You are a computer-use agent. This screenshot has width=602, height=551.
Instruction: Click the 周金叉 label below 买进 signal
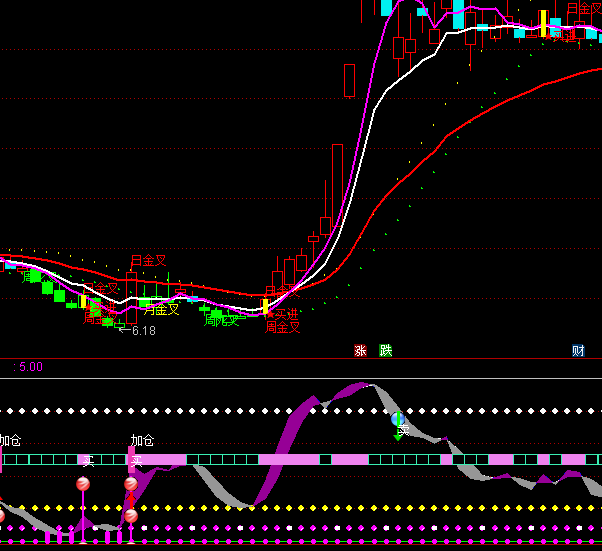[x=283, y=327]
